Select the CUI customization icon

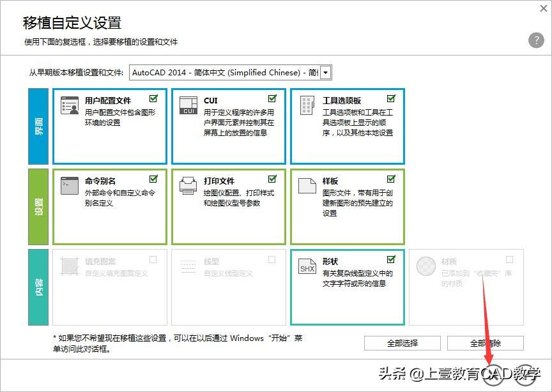[x=188, y=106]
